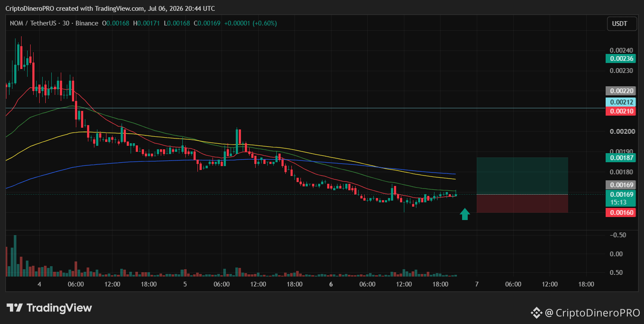644x324 pixels.
Task: Click the TradingView logo
Action: pyautogui.click(x=49, y=308)
